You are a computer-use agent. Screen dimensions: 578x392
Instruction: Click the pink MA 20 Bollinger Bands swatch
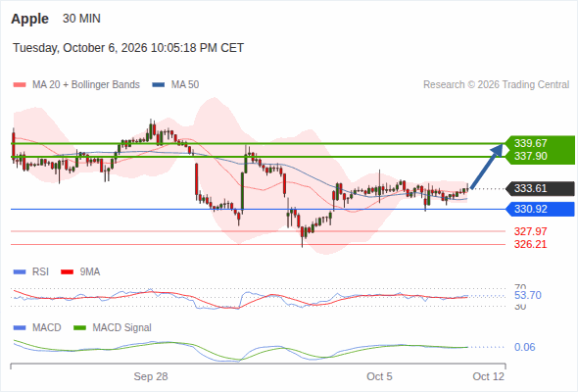pyautogui.click(x=20, y=85)
